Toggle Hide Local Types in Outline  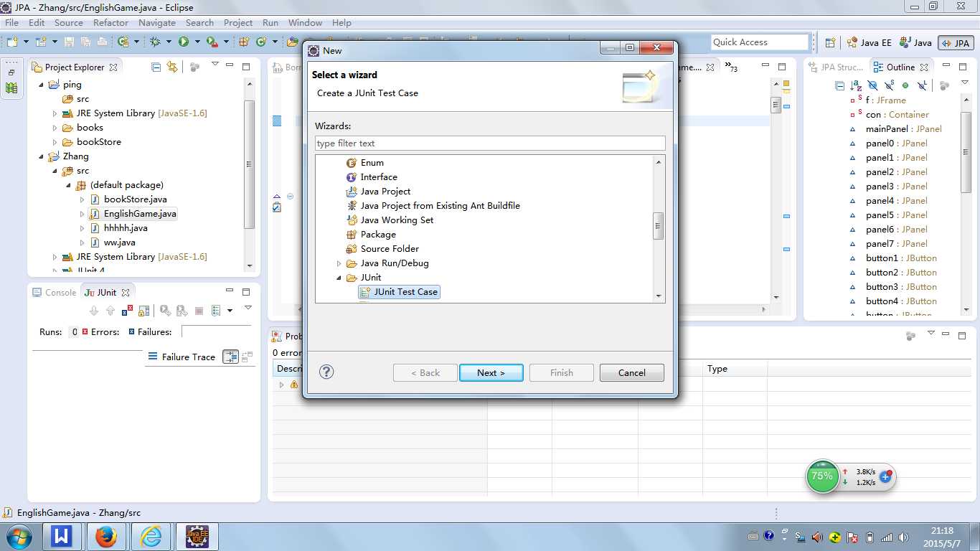coord(923,85)
